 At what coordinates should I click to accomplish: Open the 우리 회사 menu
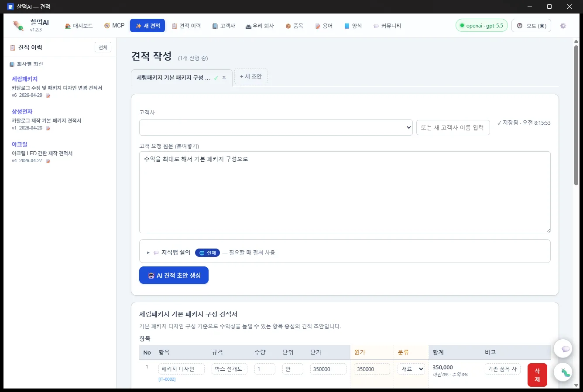click(260, 26)
